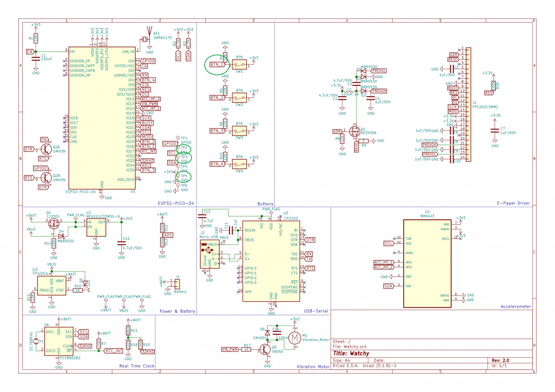Select the Q2B UMH3N transistor symbol
555x392 pixels.
46,178
